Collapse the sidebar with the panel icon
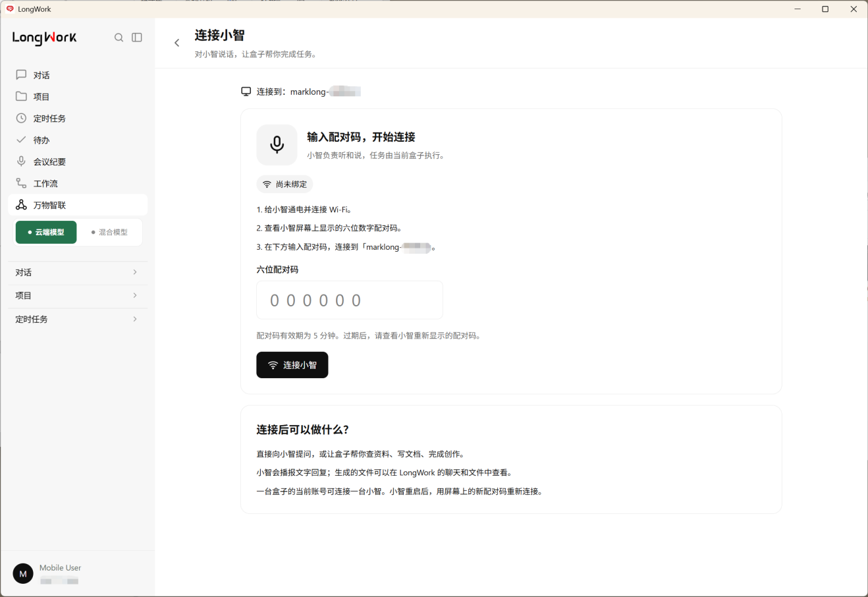 coord(137,38)
